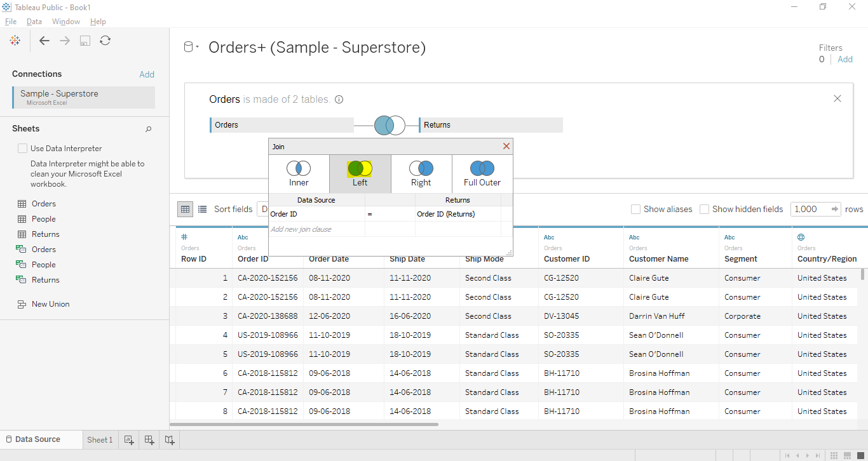Image resolution: width=868 pixels, height=461 pixels.
Task: Add a new story icon
Action: click(170, 439)
